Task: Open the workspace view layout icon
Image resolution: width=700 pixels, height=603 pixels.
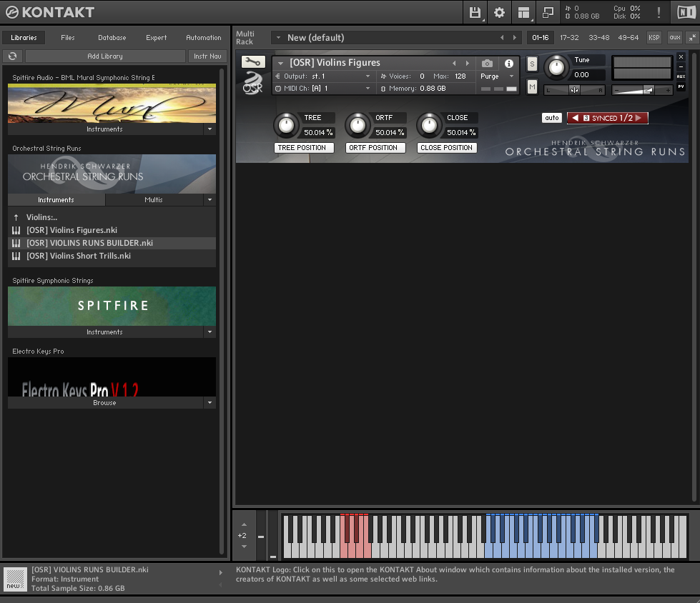Action: click(x=523, y=12)
